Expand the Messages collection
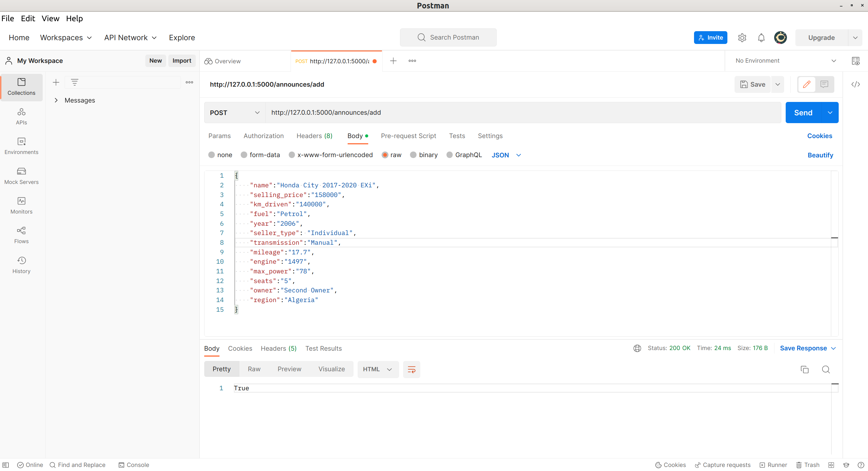868x471 pixels. pos(56,100)
